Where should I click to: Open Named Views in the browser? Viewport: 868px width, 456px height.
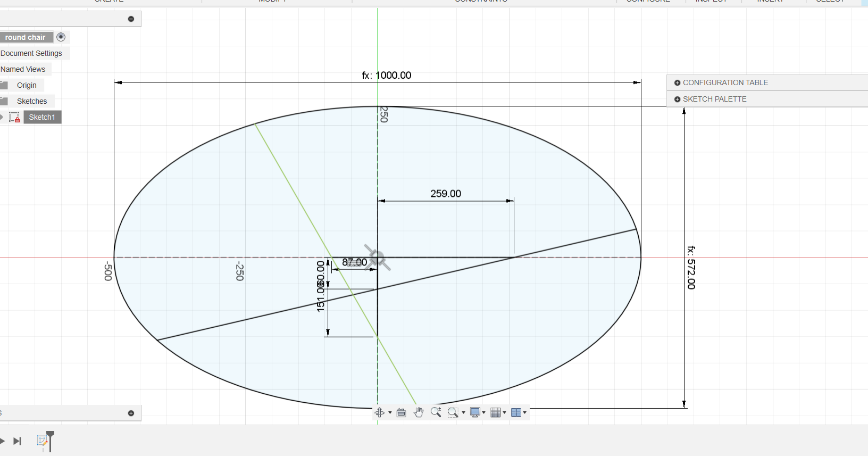(23, 69)
